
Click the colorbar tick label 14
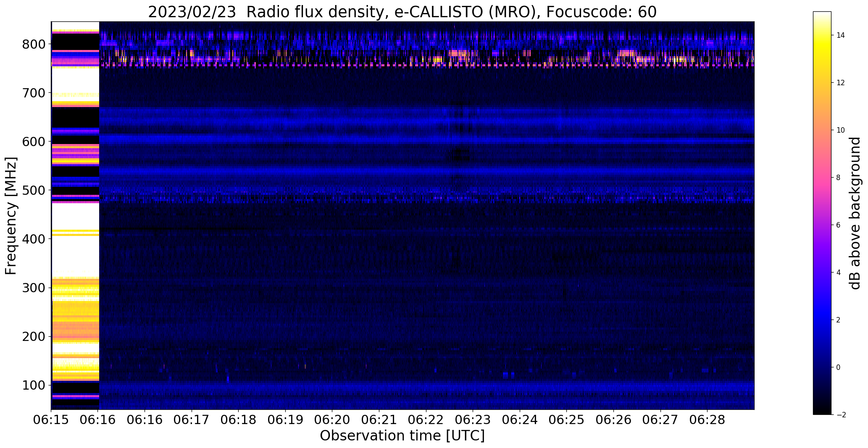pyautogui.click(x=841, y=35)
